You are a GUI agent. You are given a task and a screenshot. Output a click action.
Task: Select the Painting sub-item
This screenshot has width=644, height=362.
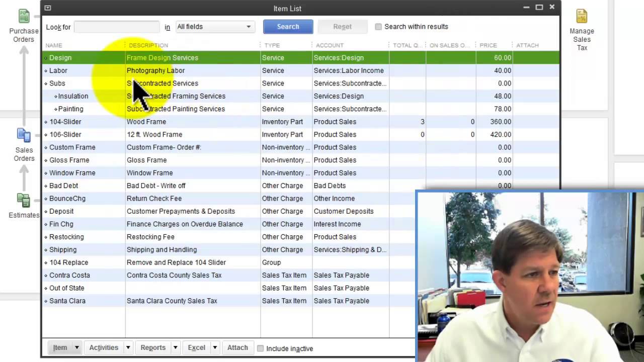pos(70,109)
